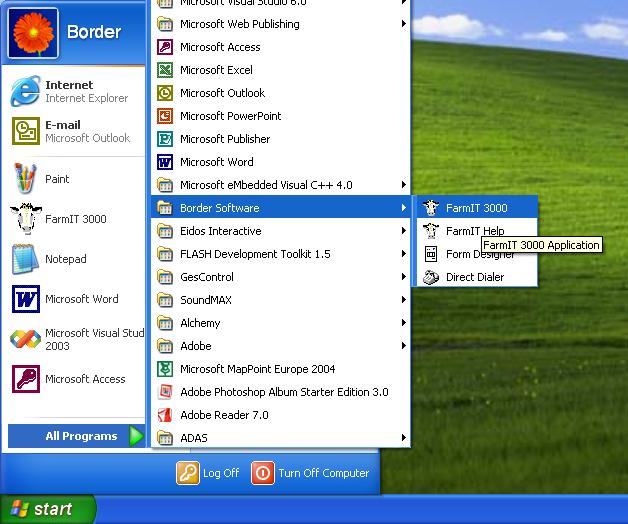Image resolution: width=628 pixels, height=524 pixels.
Task: Expand the Microsoft eMbedded Visual C++ 4.0 arrow
Action: tap(404, 185)
